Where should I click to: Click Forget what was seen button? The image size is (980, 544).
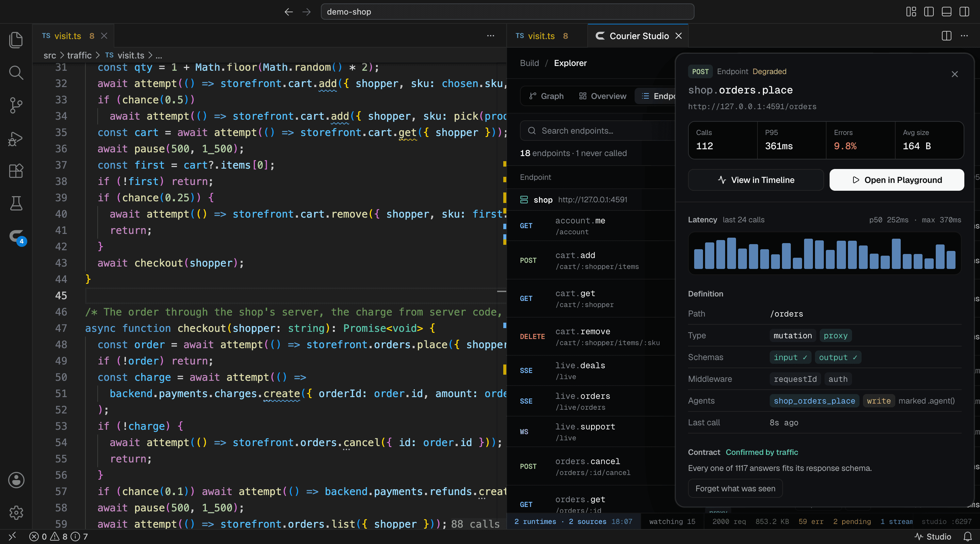click(735, 488)
